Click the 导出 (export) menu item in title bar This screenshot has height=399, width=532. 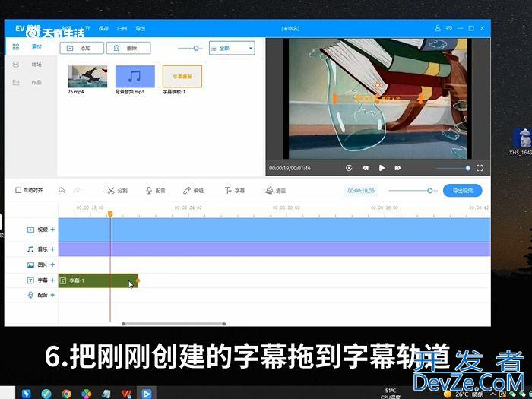[141, 29]
